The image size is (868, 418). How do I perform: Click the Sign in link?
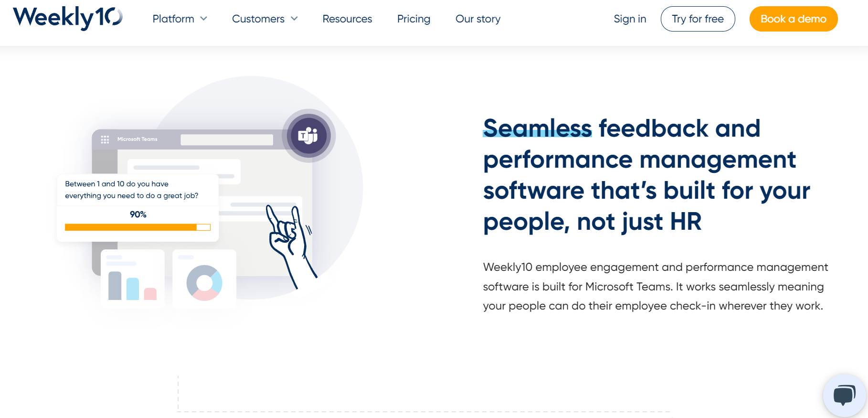point(630,19)
